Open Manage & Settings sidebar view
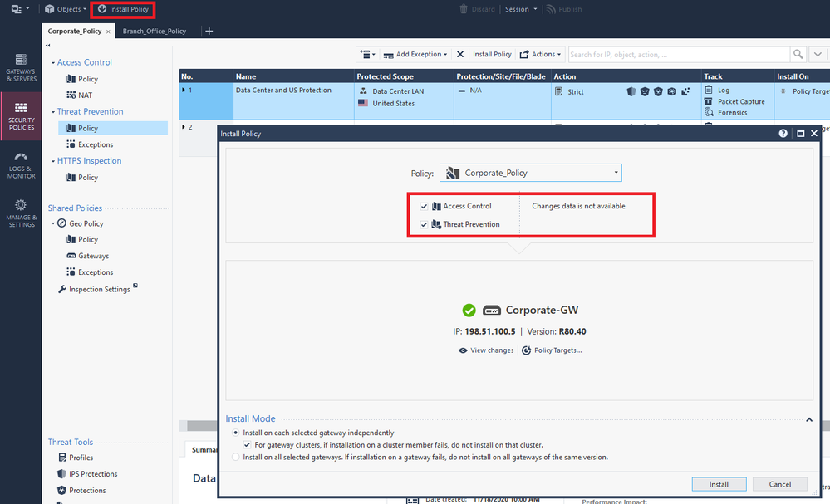Viewport: 830px width, 504px height. click(21, 213)
